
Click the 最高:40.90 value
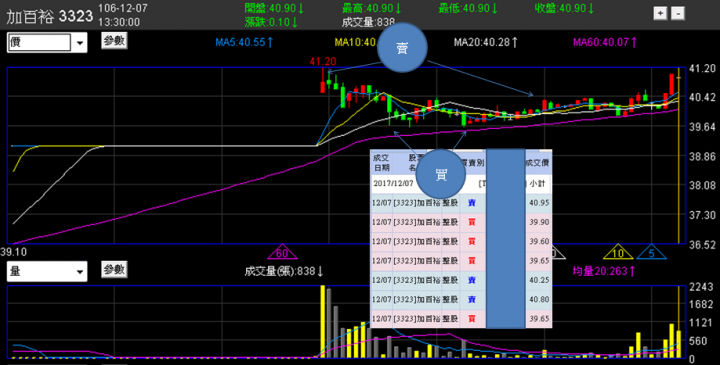click(x=371, y=8)
